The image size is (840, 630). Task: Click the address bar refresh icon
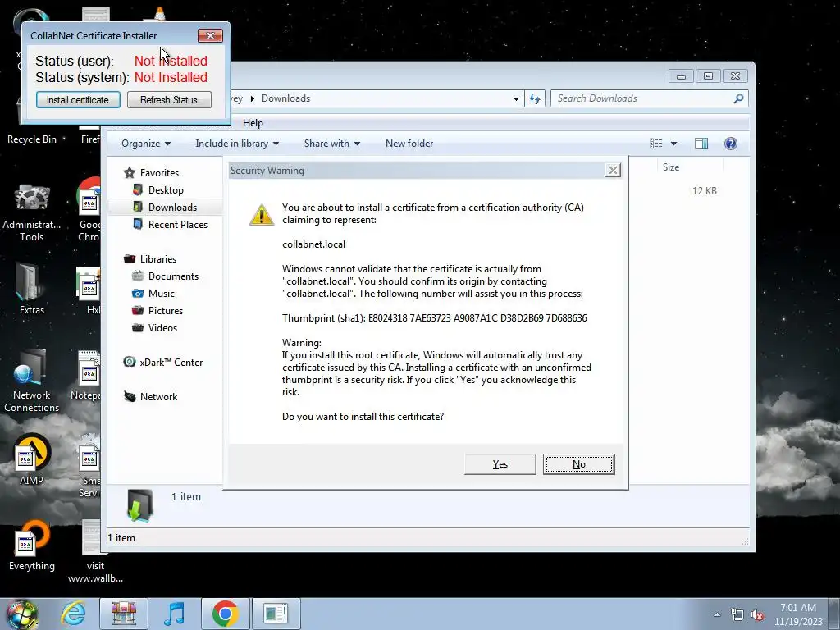click(535, 98)
